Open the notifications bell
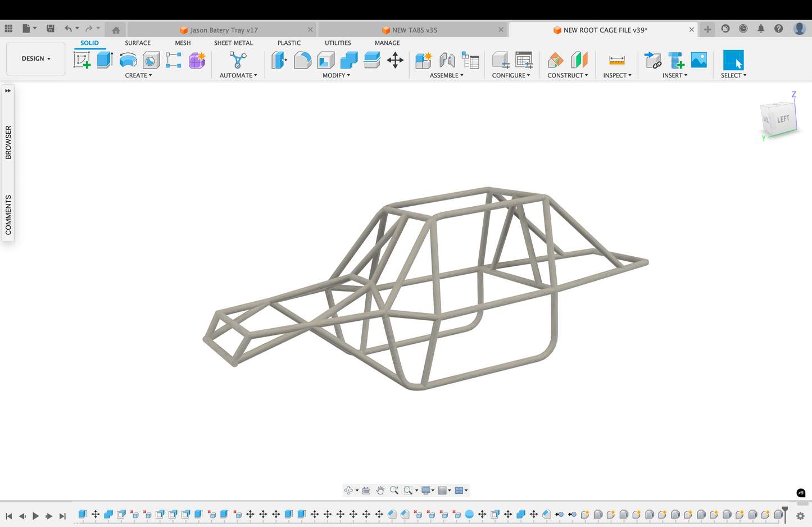 (761, 29)
